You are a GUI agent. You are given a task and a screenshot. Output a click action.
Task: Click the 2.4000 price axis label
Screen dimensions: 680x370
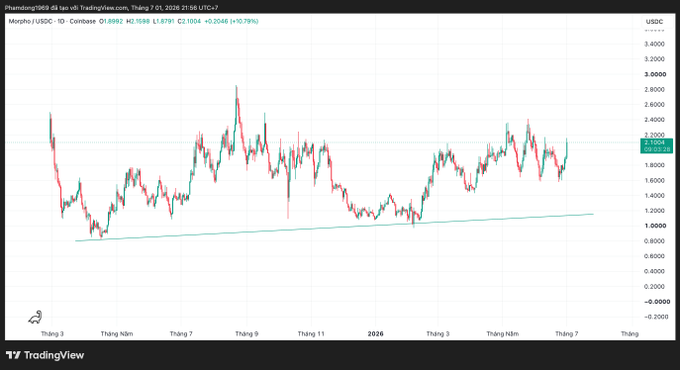tap(654, 120)
